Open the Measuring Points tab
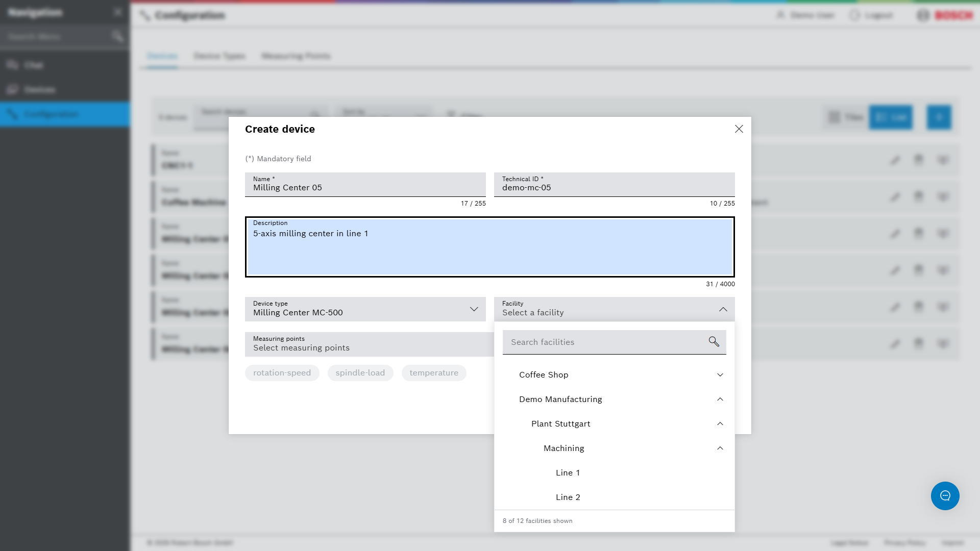The width and height of the screenshot is (980, 551). (296, 56)
